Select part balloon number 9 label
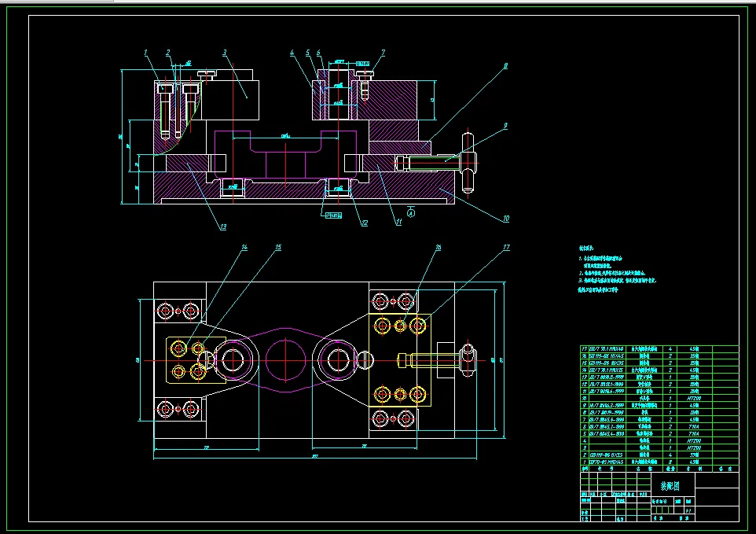Viewport: 756px width, 534px height. click(505, 125)
